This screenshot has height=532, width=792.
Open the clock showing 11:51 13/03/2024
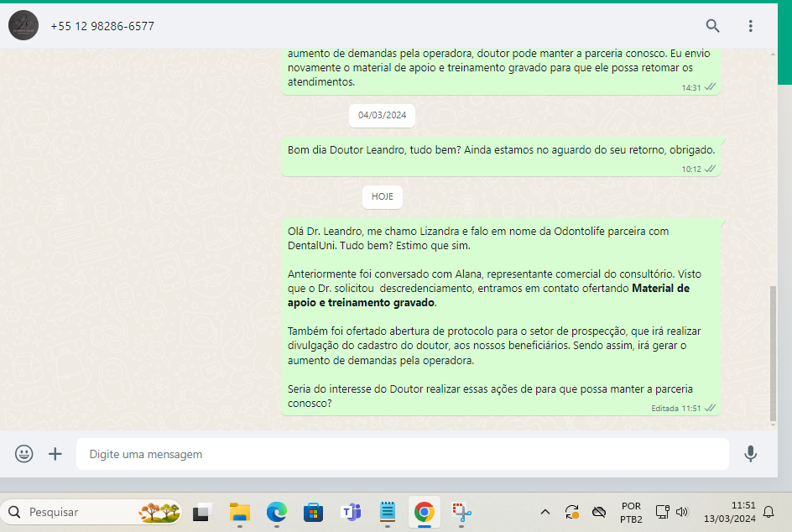coord(729,512)
